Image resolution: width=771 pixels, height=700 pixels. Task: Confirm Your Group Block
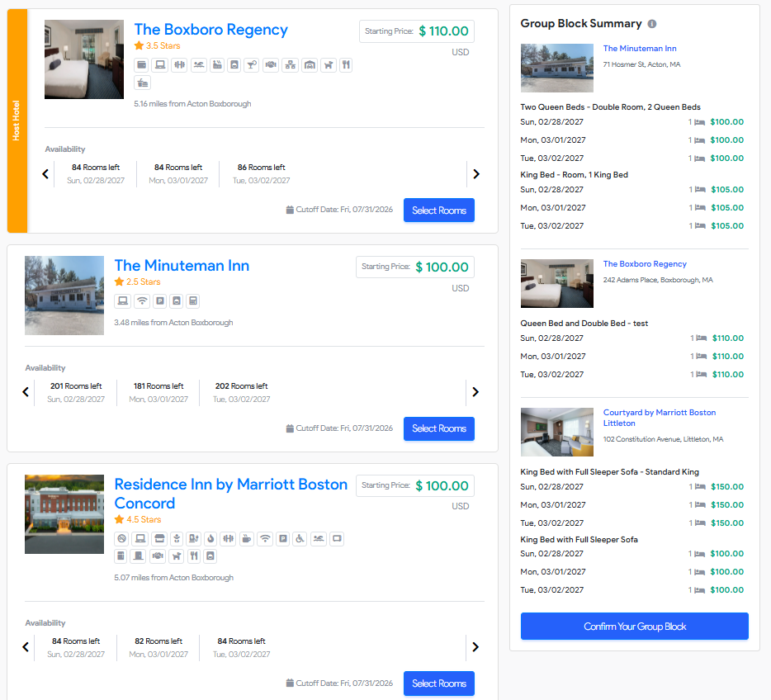point(634,627)
